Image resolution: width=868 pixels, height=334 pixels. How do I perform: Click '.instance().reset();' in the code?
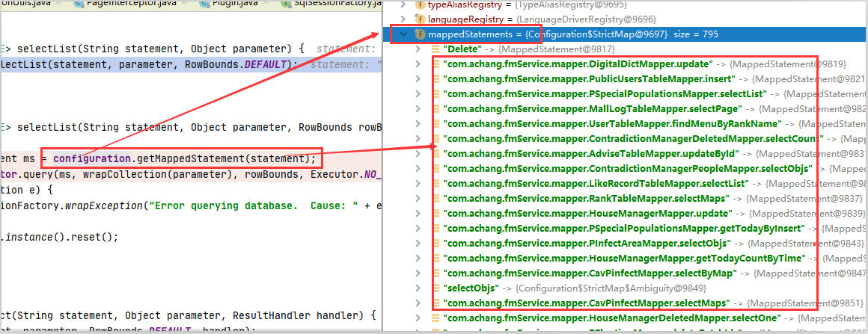59,237
